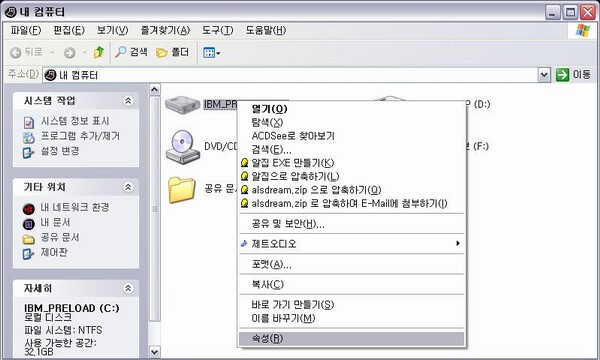Choose 공유 및 보안(H)... in context menu
The image size is (600, 360).
coord(351,224)
